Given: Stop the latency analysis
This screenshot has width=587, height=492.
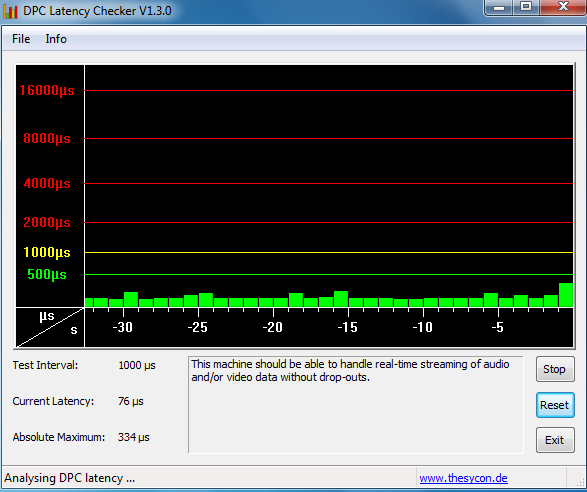Looking at the screenshot, I should [555, 369].
